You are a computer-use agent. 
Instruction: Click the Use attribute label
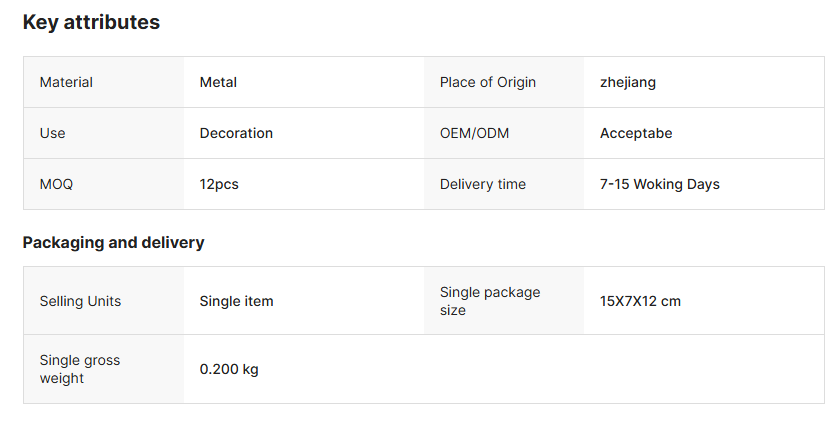pyautogui.click(x=52, y=133)
